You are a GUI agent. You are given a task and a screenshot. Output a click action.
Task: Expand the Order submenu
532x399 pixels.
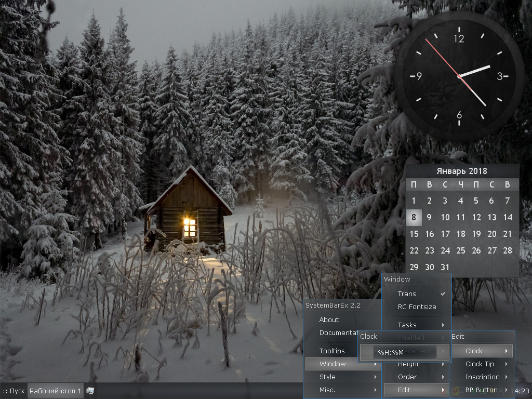click(417, 377)
